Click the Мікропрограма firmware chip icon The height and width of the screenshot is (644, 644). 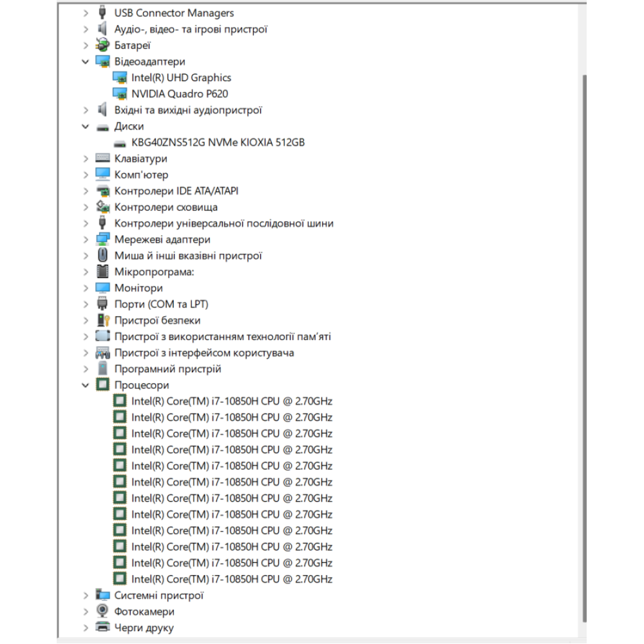tap(102, 272)
